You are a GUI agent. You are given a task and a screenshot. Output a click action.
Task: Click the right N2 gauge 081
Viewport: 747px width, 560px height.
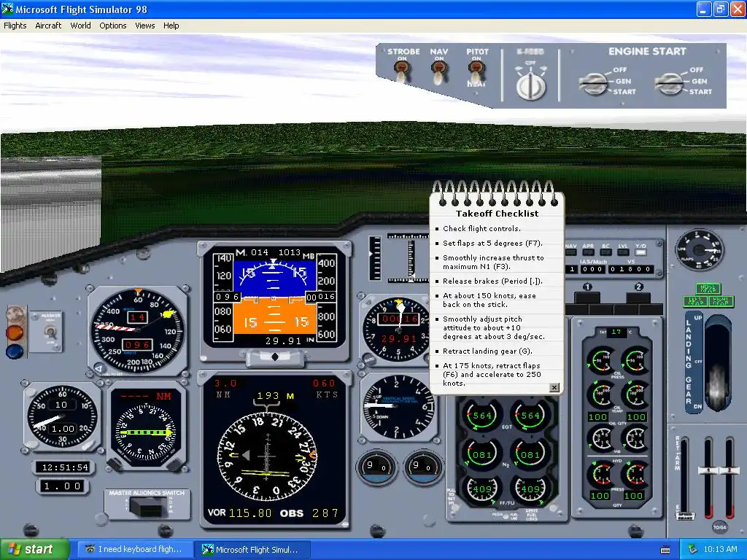530,454
